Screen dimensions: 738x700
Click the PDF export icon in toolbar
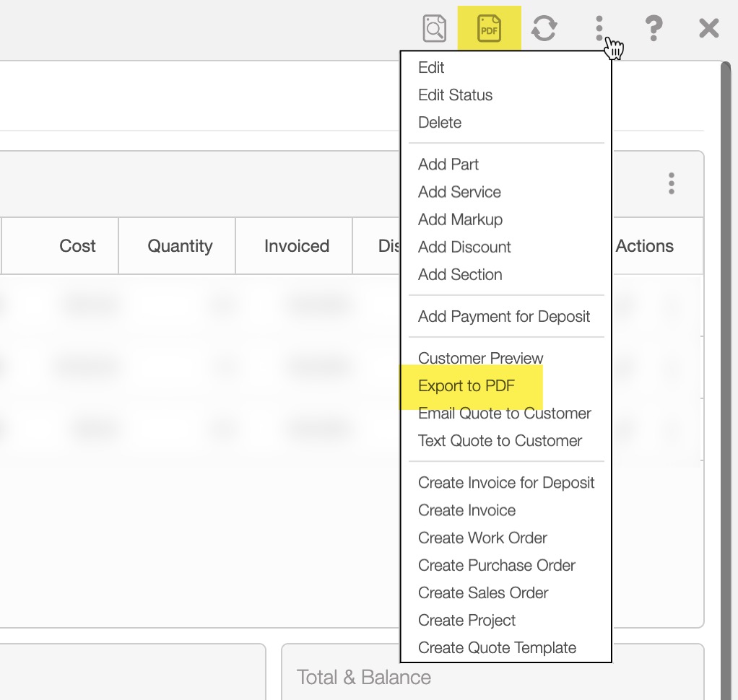(489, 29)
